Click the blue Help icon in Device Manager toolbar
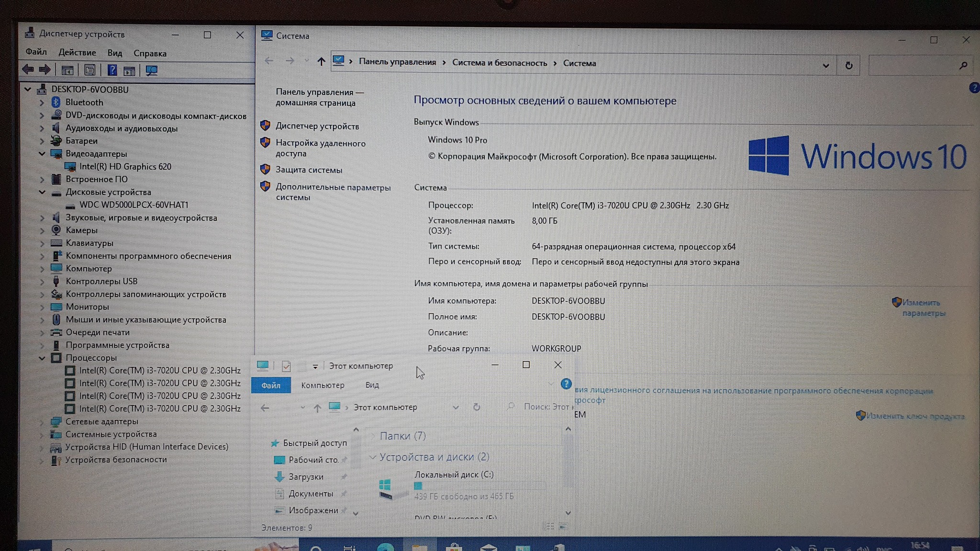 click(112, 71)
